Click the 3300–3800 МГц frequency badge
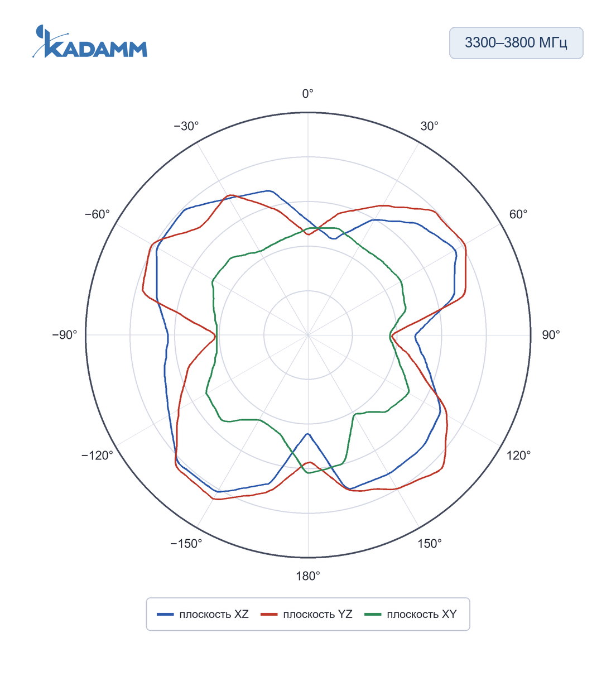The width and height of the screenshot is (616, 676). coord(516,43)
